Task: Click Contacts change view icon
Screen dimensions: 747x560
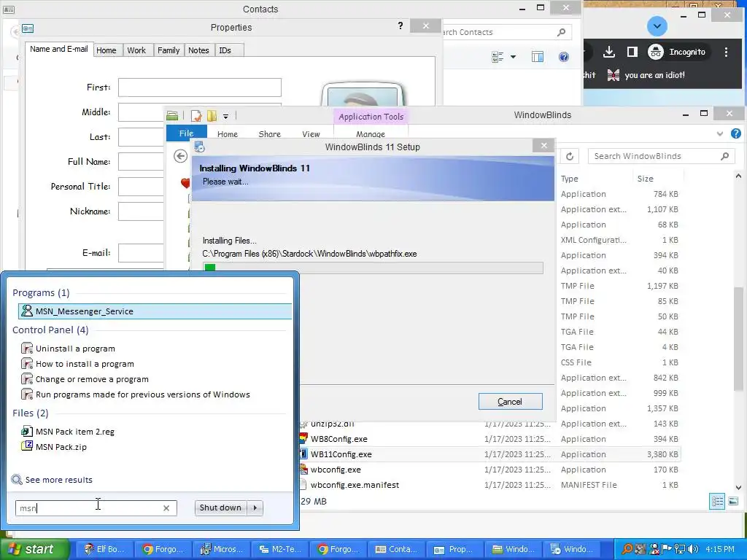Action: [498, 57]
